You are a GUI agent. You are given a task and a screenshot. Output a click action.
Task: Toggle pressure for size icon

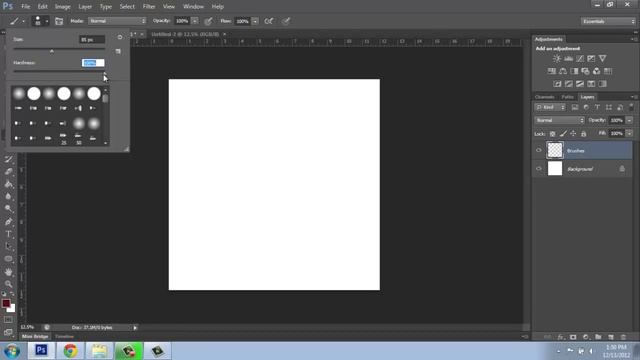tap(286, 21)
